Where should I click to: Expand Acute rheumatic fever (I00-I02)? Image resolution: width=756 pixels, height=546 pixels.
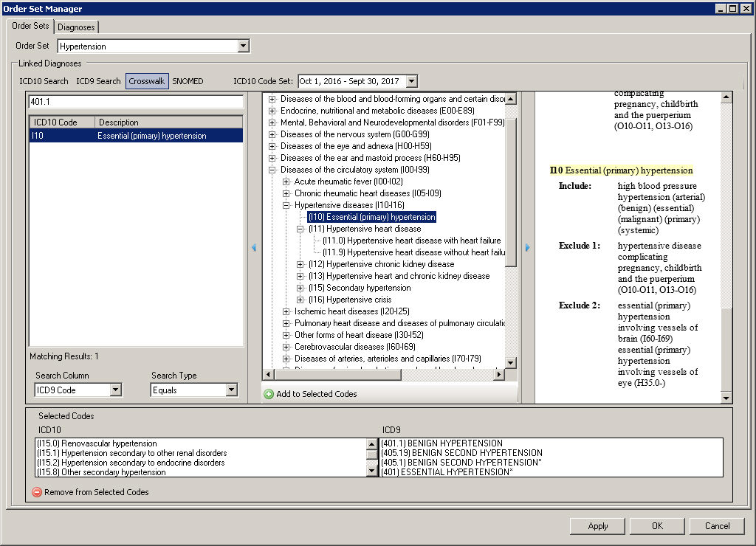pyautogui.click(x=286, y=182)
